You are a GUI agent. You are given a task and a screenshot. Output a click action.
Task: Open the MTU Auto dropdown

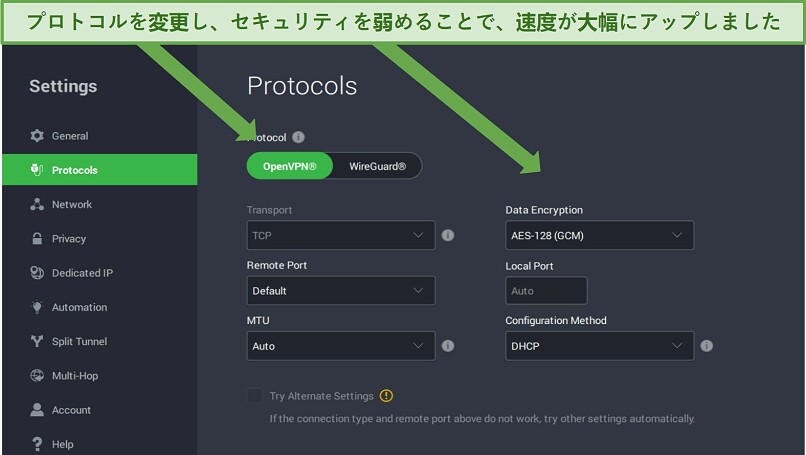(341, 346)
